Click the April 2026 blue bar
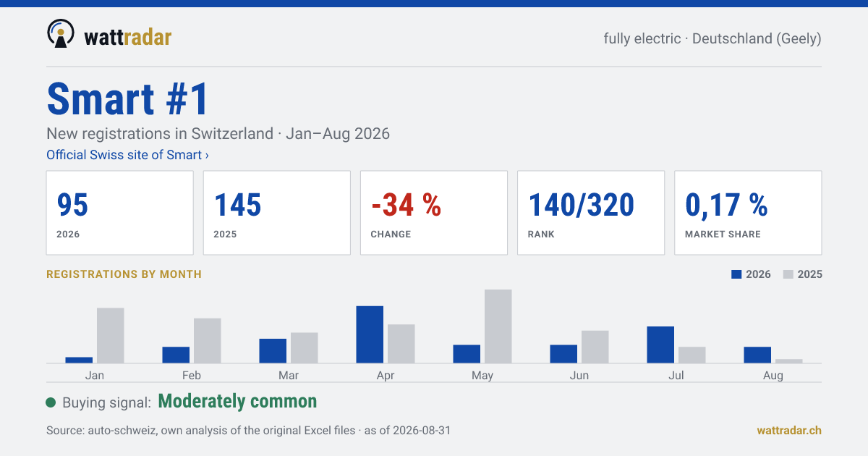 point(370,334)
